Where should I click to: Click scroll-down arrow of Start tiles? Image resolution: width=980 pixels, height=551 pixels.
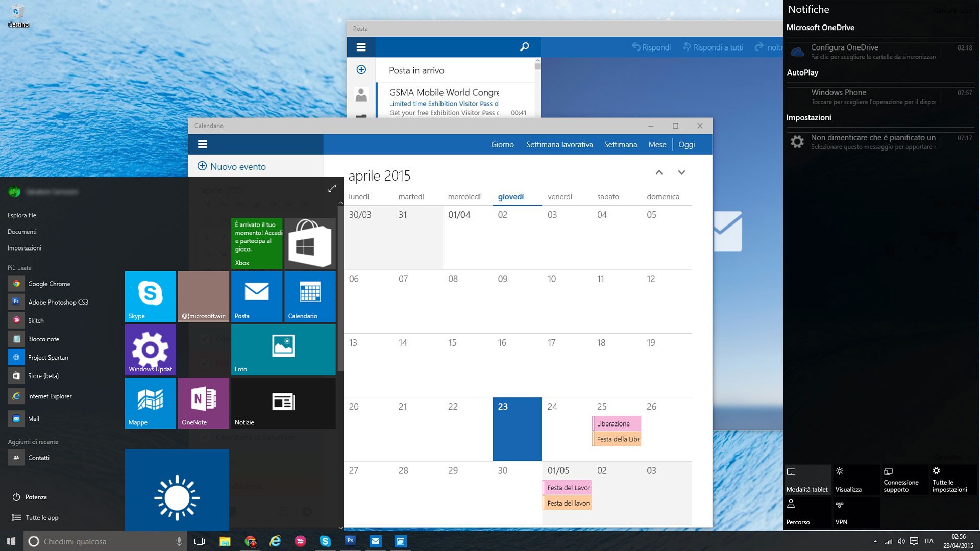340,528
